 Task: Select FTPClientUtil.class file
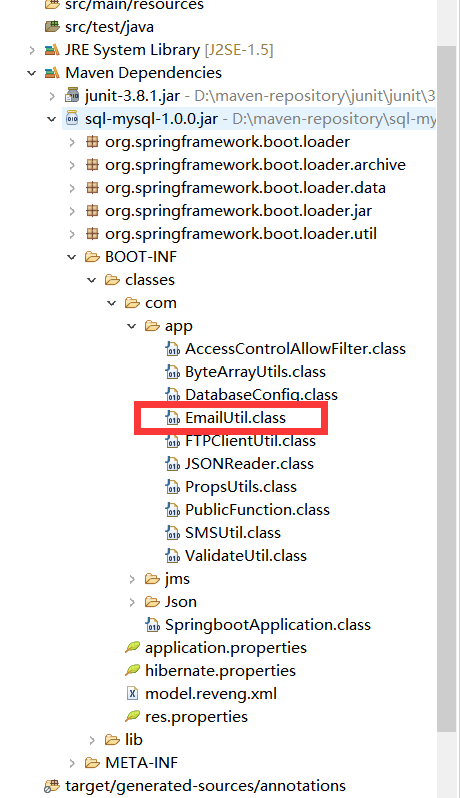pos(241,441)
